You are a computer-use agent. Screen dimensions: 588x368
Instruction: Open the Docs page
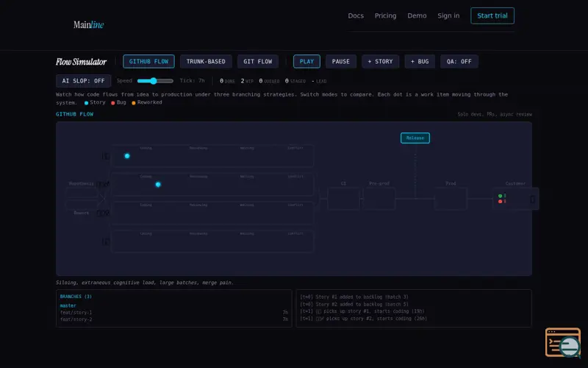(x=356, y=15)
